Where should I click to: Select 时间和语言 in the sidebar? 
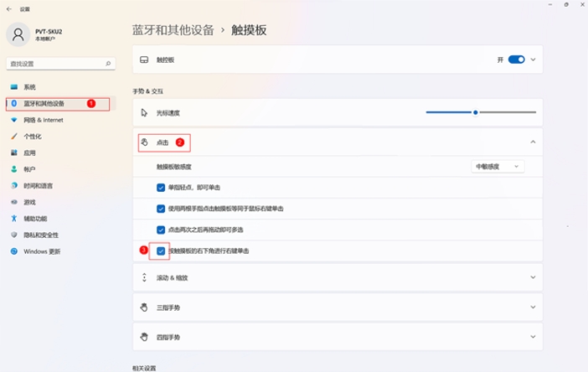[39, 185]
